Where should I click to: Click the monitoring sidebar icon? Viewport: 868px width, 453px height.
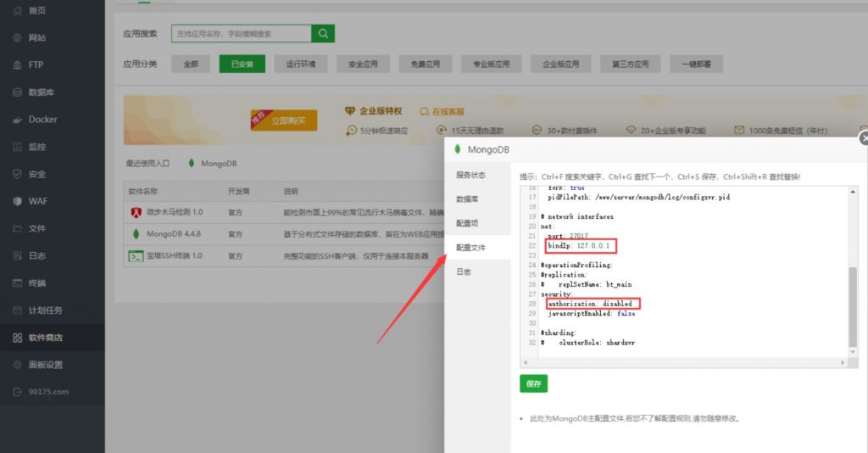point(17,147)
